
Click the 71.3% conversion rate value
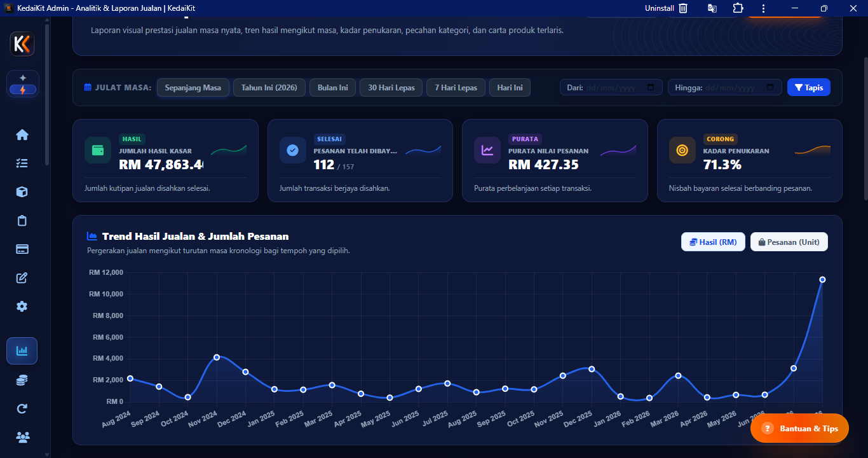pos(722,165)
